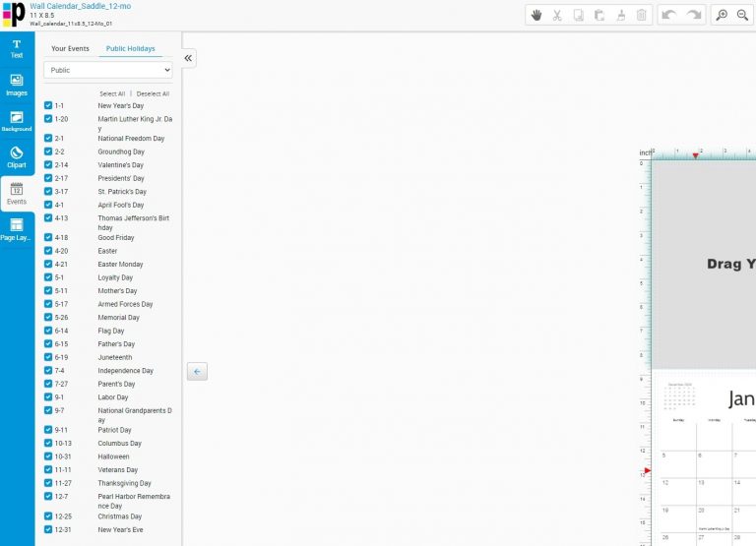Click the delete trash icon
The width and height of the screenshot is (756, 546).
tap(642, 15)
